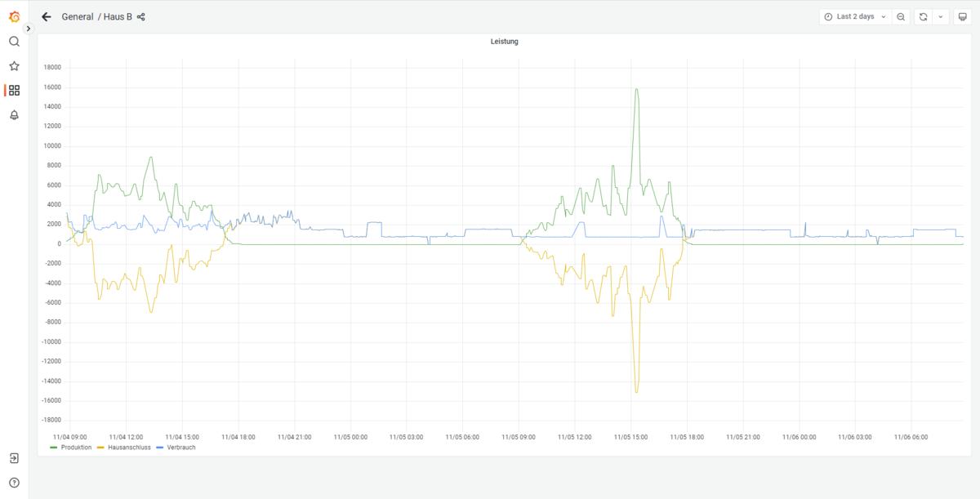Toggle Produktion series visibility in legend
The width and height of the screenshot is (980, 499).
[x=75, y=448]
